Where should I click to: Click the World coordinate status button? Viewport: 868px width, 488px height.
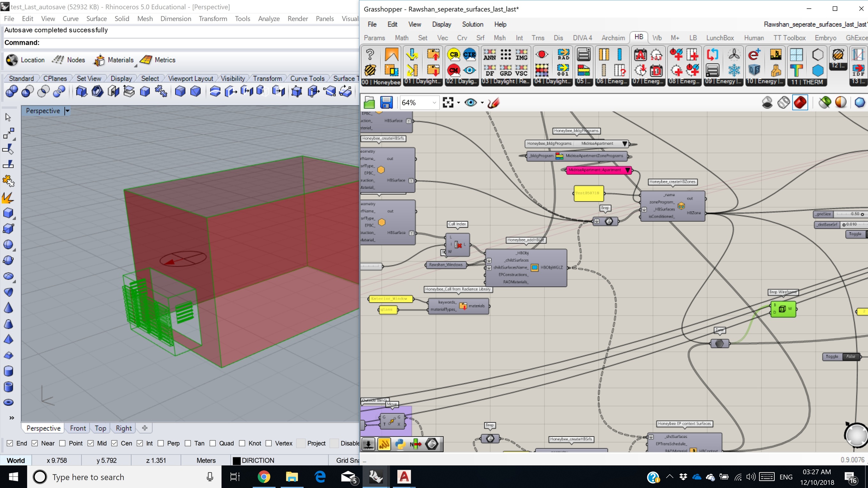(x=16, y=461)
